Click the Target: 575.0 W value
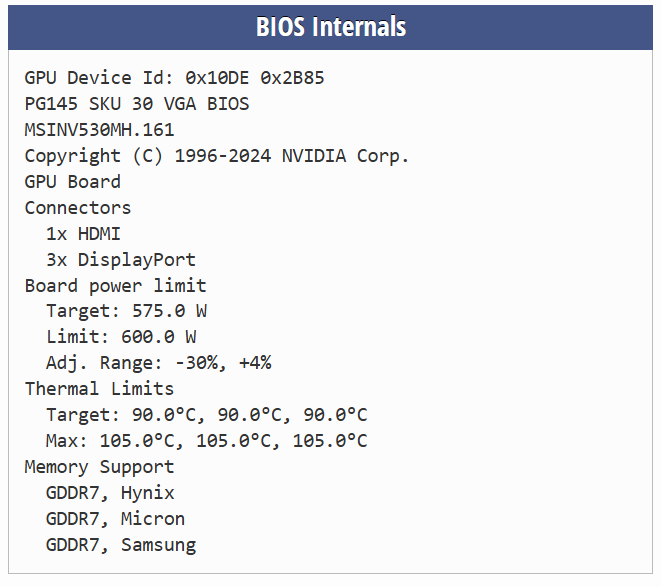Screen dimensions: 662x587 [127, 311]
